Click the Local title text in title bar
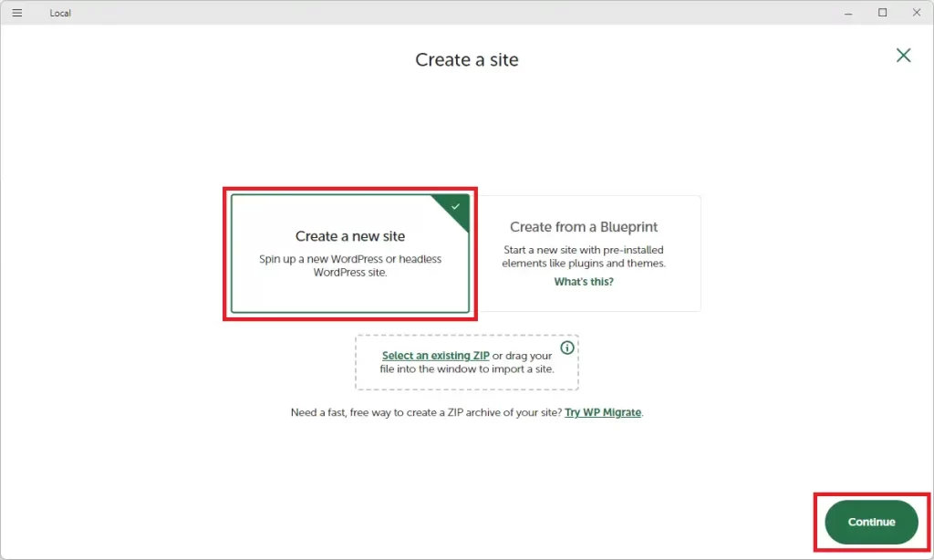This screenshot has height=560, width=934. pos(60,13)
